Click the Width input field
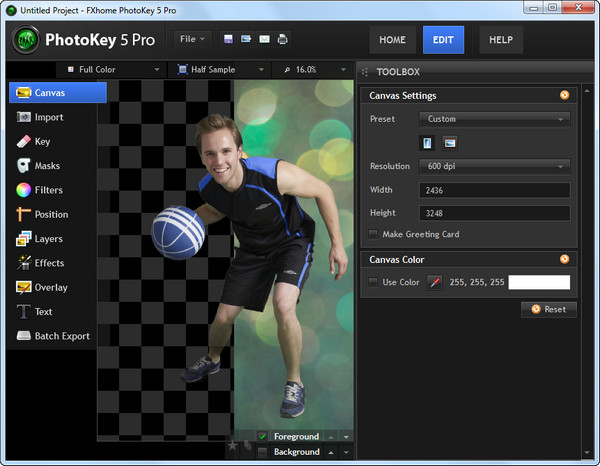This screenshot has width=600, height=466. 495,190
